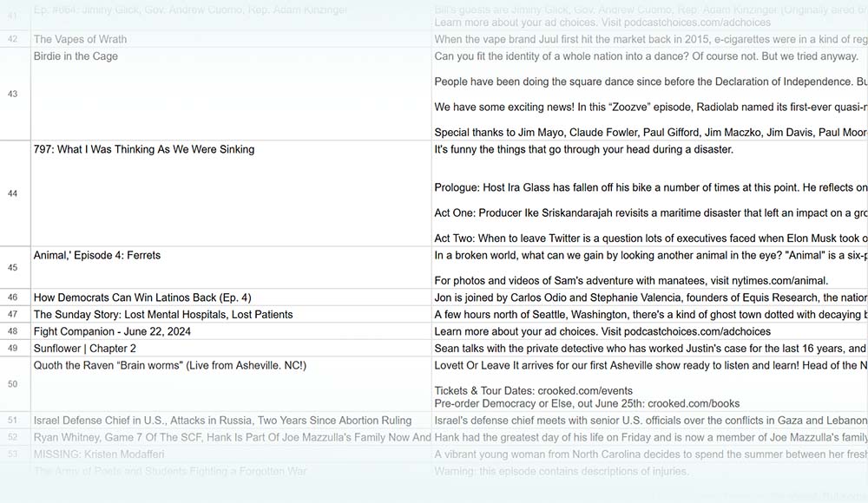Select the row header for row 50

pyautogui.click(x=14, y=383)
